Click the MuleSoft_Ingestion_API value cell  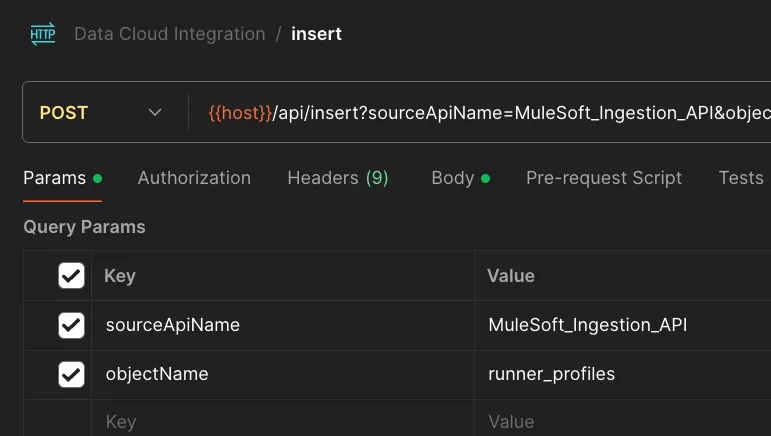tap(623, 325)
